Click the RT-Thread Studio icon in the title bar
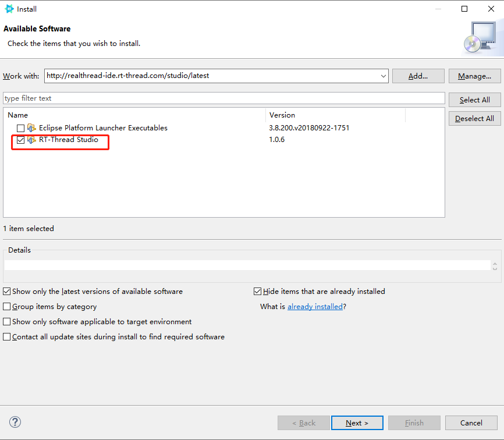This screenshot has width=504, height=440. [x=9, y=9]
